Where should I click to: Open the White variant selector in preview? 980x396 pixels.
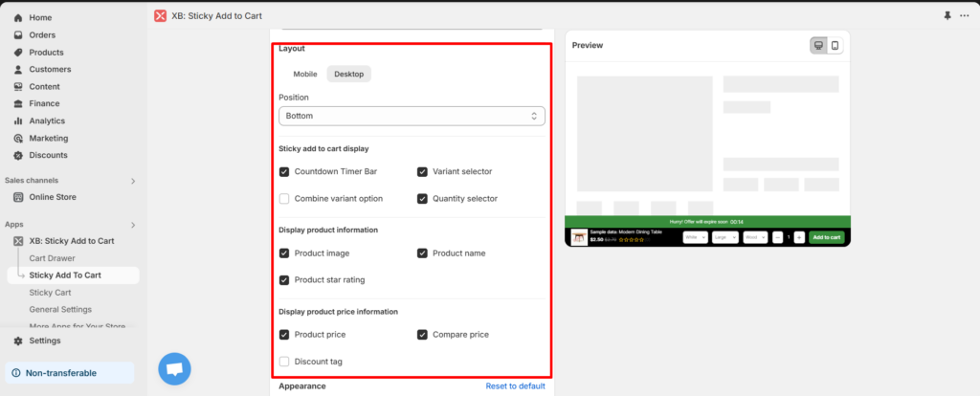tap(695, 237)
